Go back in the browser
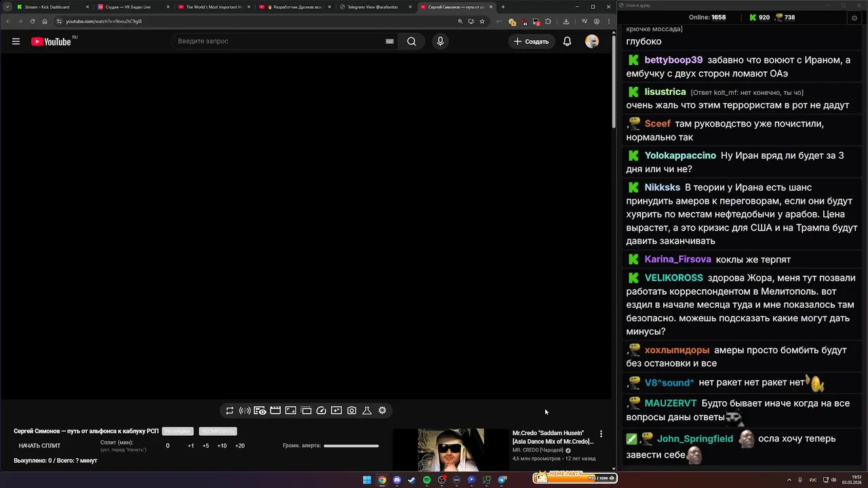The height and width of the screenshot is (488, 868). click(x=7, y=21)
